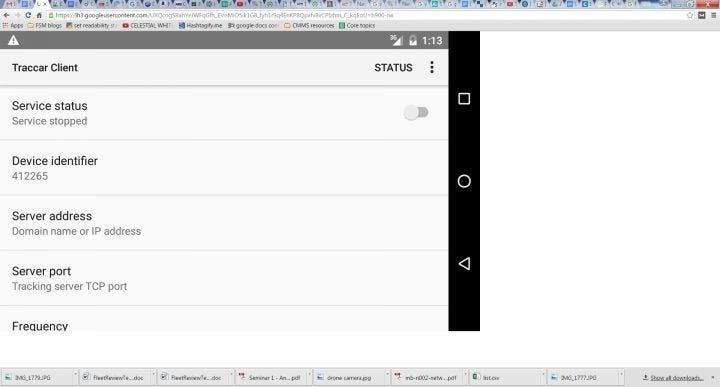Bookmark page with the star icon
This screenshot has height=387, width=720.
pyautogui.click(x=690, y=15)
